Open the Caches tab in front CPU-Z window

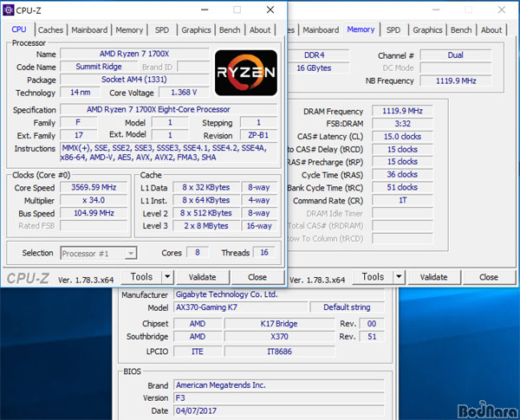coord(50,29)
